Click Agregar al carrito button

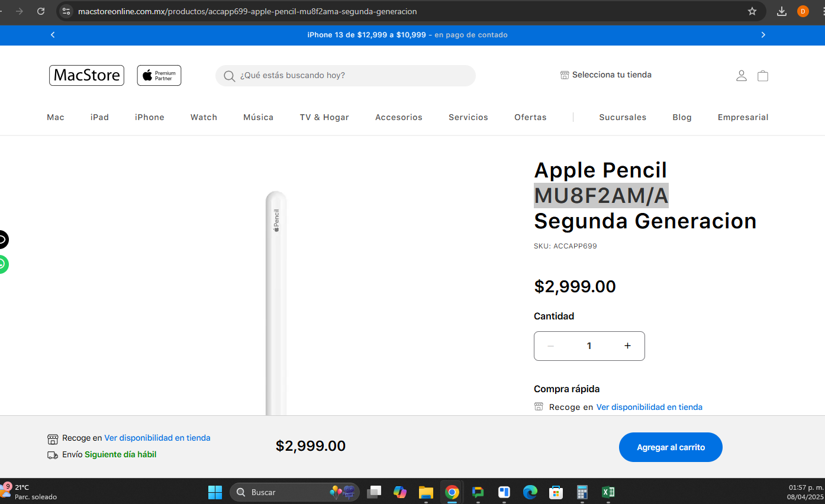671,447
